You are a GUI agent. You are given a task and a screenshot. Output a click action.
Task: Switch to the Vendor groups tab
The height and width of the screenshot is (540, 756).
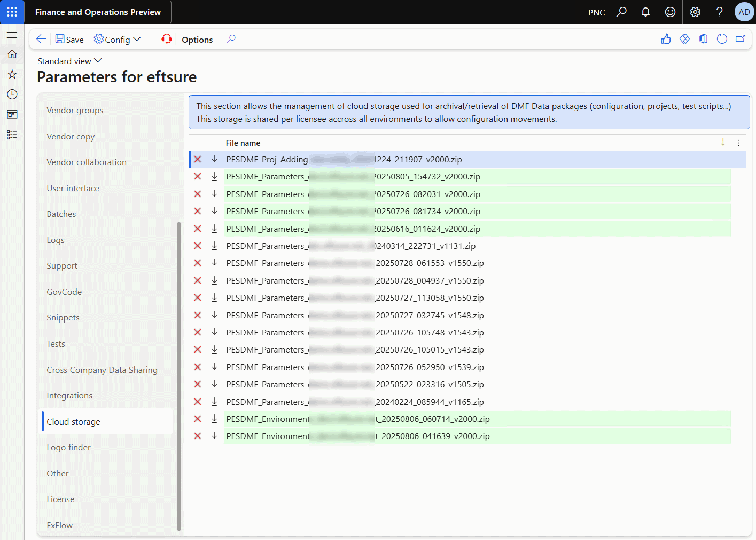point(75,111)
